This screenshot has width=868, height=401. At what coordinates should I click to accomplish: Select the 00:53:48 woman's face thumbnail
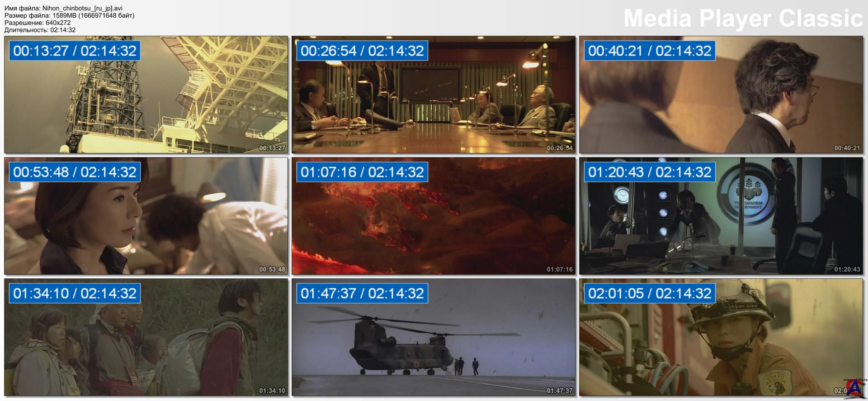[x=146, y=216]
